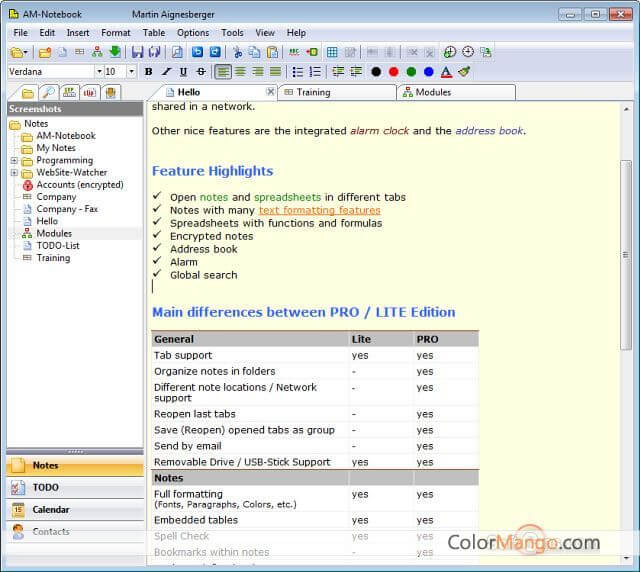This screenshot has width=640, height=572.
Task: Toggle italic formatting
Action: (166, 72)
